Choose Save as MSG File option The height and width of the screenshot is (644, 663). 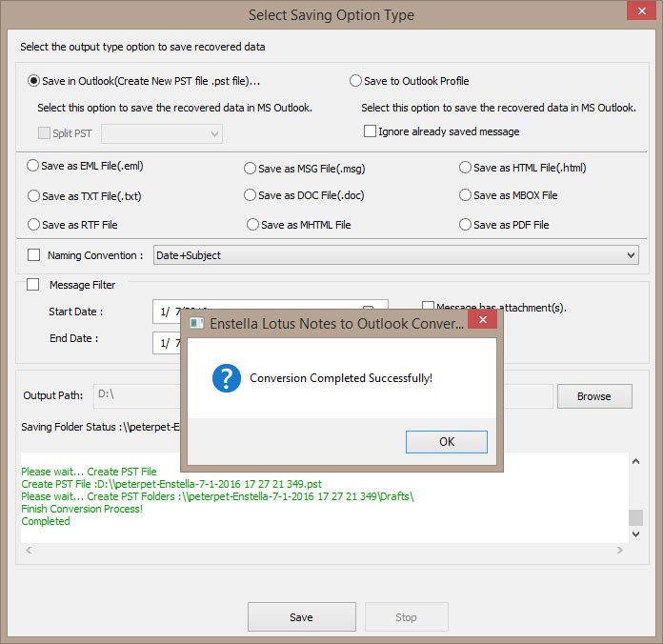coord(250,169)
